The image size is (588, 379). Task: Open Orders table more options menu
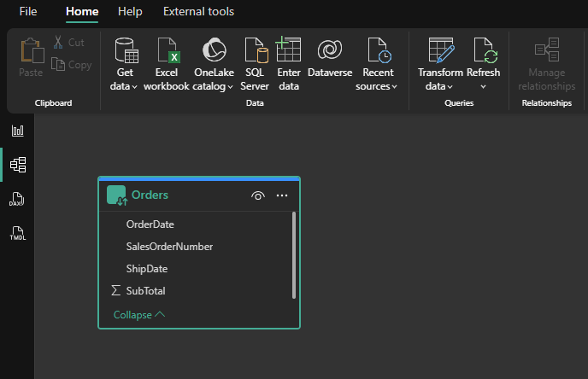pos(282,195)
